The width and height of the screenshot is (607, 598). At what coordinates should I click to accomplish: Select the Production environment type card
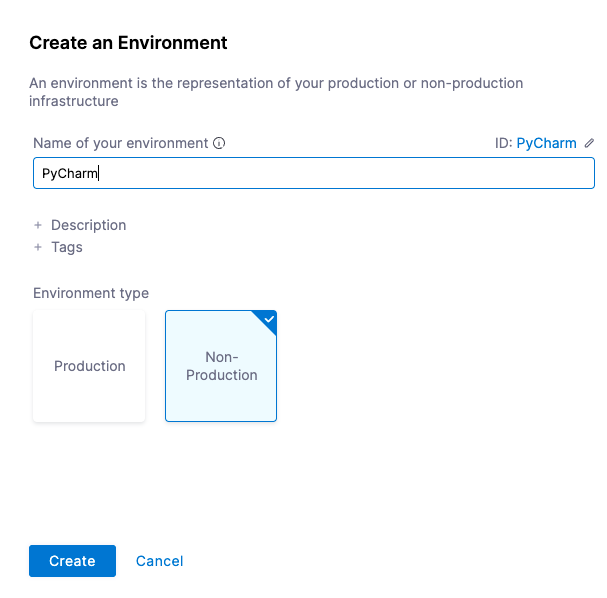89,366
